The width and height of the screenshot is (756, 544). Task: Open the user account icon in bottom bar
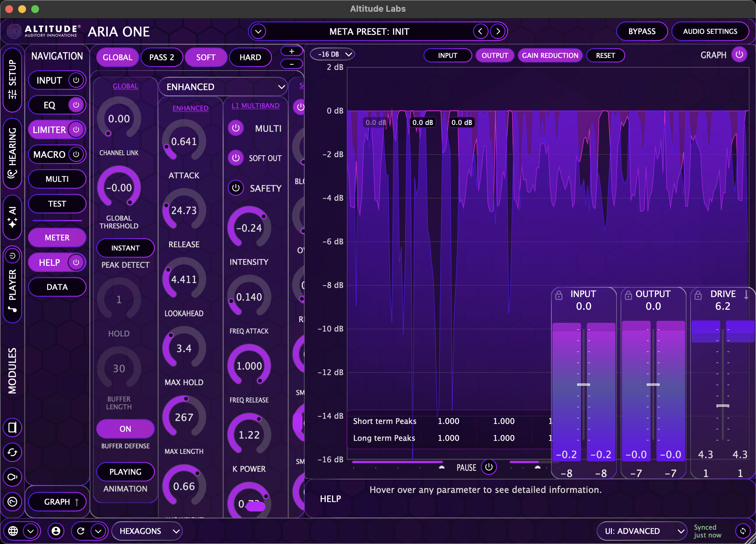(x=56, y=531)
